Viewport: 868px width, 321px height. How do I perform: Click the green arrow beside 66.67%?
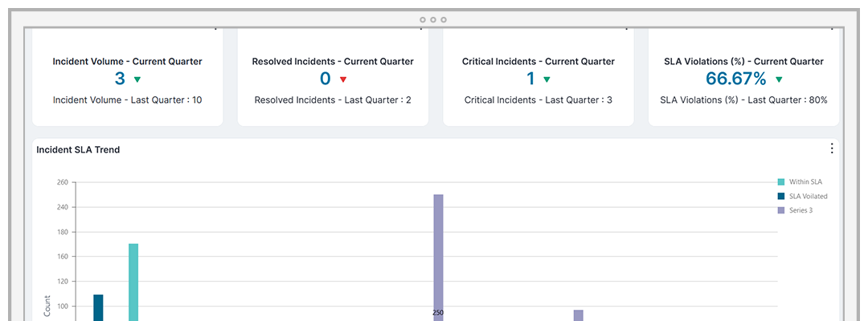click(779, 79)
